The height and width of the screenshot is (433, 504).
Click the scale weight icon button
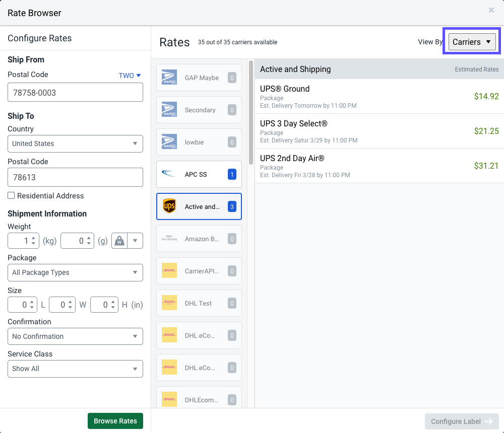(119, 241)
